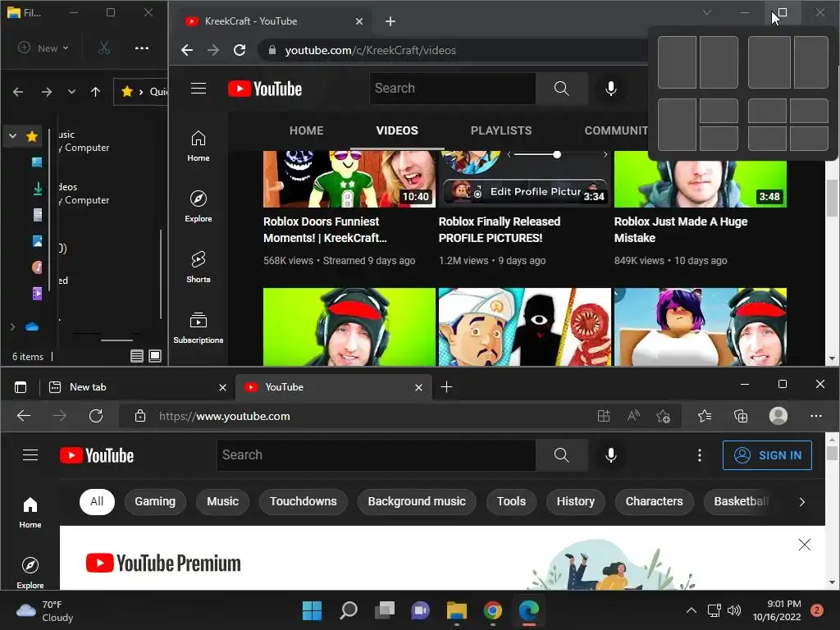840x630 pixels.
Task: Click Edge tab actions menu icon
Action: (21, 387)
